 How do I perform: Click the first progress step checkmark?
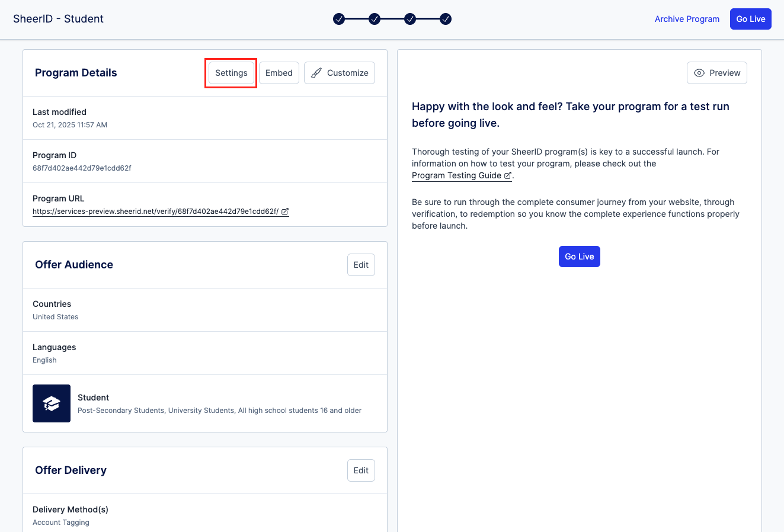point(339,19)
